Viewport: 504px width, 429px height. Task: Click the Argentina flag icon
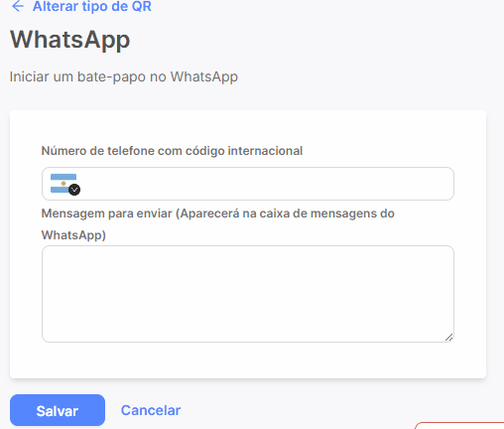coord(63,184)
